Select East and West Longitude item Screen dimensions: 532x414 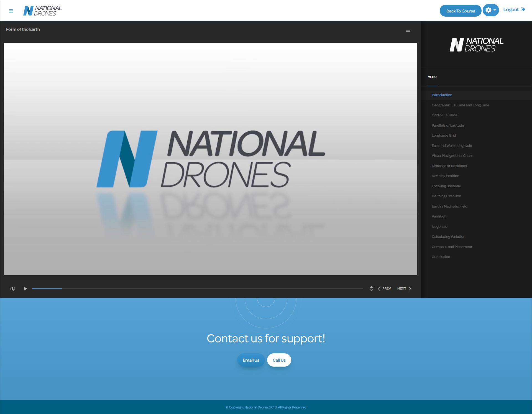click(477, 146)
